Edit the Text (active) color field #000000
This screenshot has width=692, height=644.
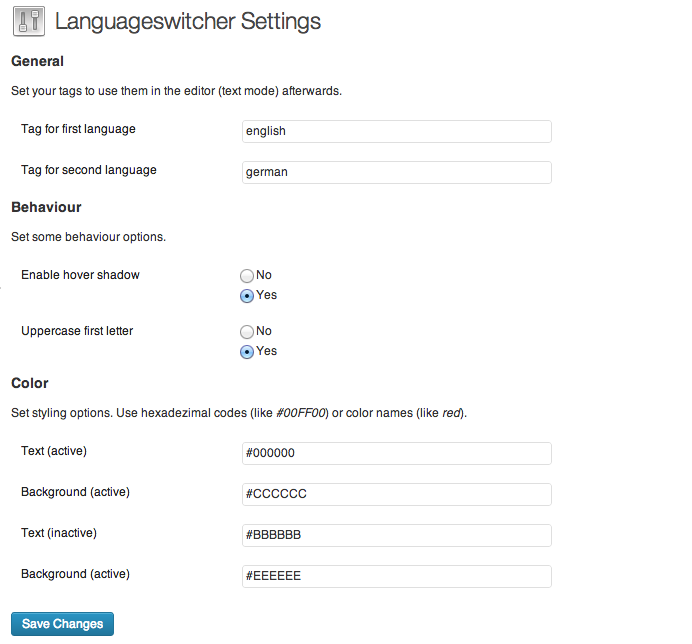pos(396,453)
